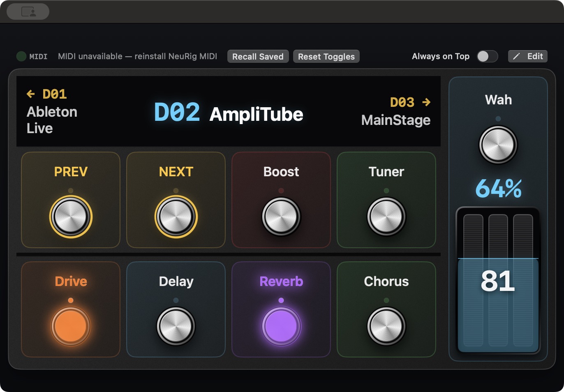Click the D02 AmpliTube current preset name
The height and width of the screenshot is (392, 564).
tap(229, 113)
